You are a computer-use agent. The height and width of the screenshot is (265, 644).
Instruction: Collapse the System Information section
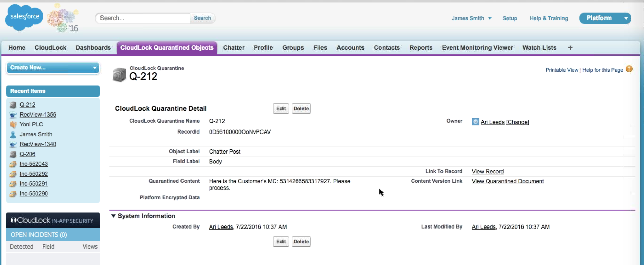click(x=113, y=216)
